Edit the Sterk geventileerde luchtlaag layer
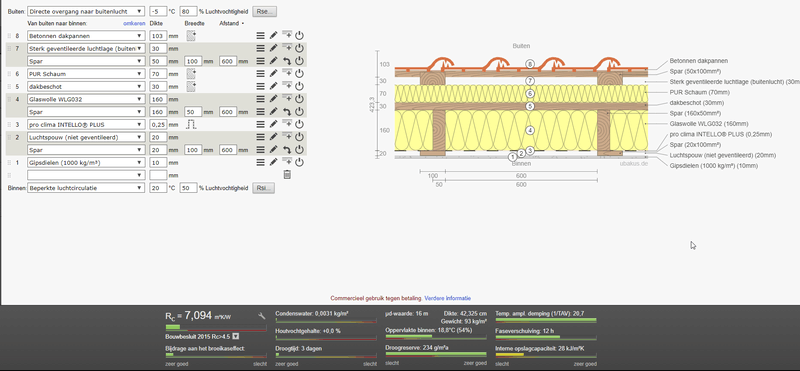The width and height of the screenshot is (800, 371). [x=273, y=48]
